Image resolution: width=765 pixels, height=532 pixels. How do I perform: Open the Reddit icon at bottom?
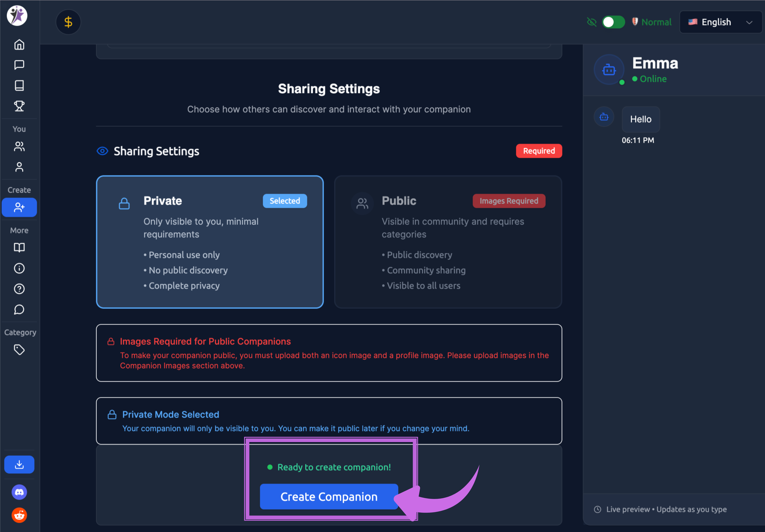pyautogui.click(x=19, y=515)
